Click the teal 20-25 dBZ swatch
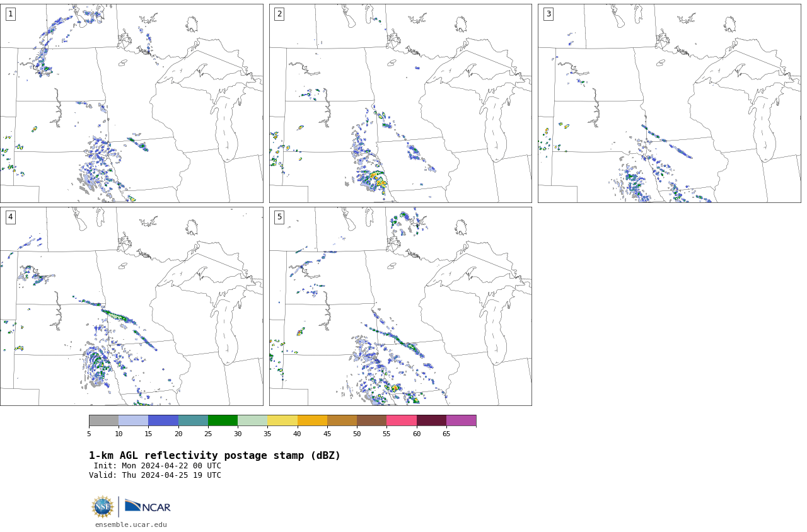 (193, 420)
